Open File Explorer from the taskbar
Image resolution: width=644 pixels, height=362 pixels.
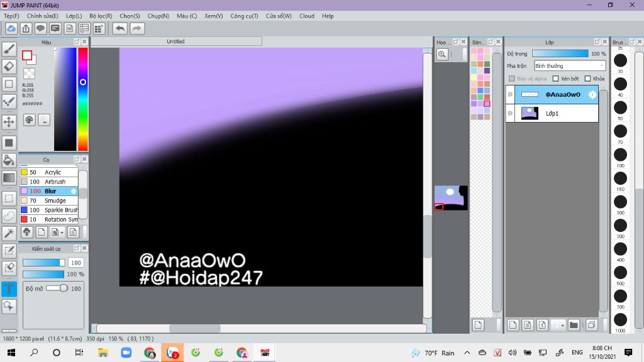point(103,353)
